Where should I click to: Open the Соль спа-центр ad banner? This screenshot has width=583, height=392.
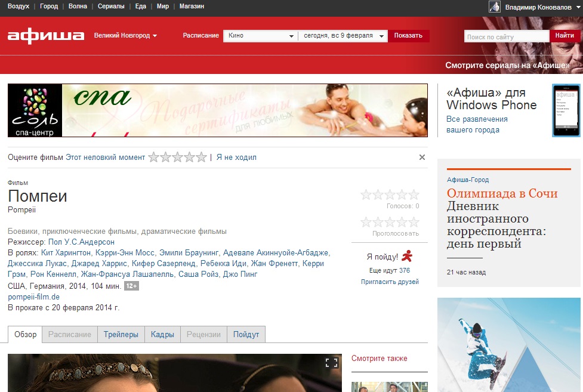[x=218, y=110]
